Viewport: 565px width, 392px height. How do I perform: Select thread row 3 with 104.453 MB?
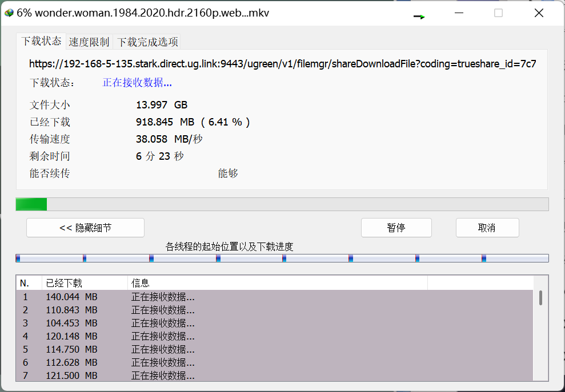[275, 324]
